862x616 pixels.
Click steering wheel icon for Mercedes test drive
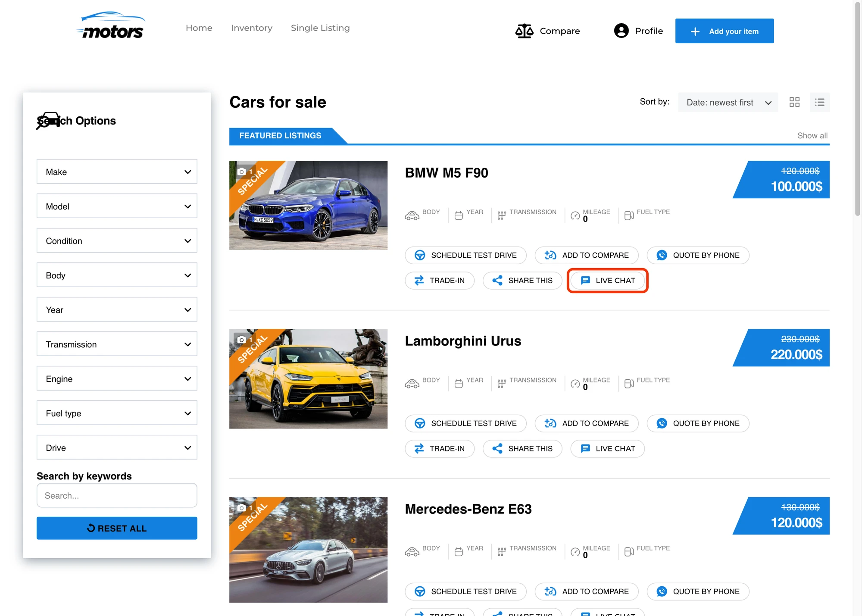pyautogui.click(x=420, y=591)
